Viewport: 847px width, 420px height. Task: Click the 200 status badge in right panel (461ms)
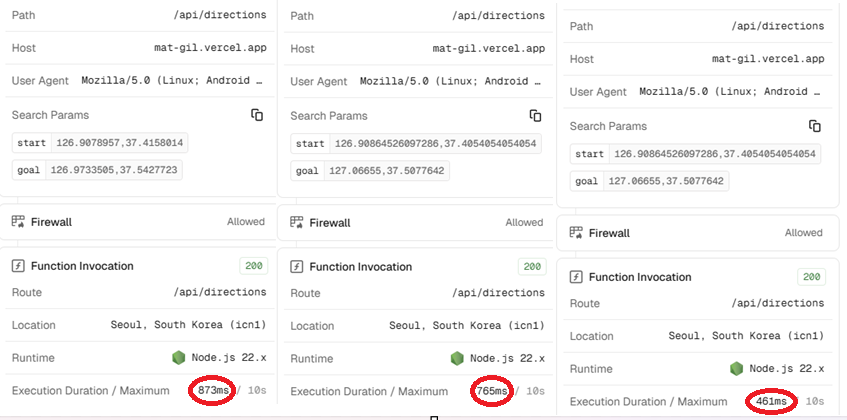pos(811,277)
